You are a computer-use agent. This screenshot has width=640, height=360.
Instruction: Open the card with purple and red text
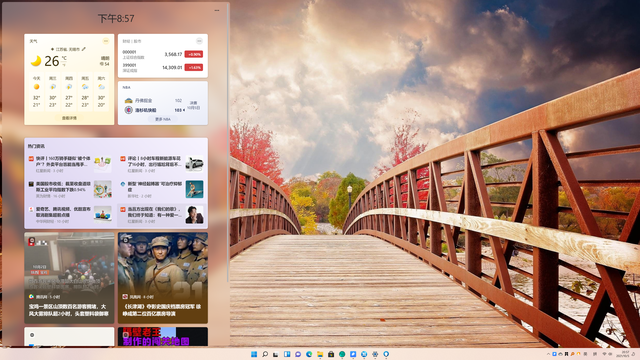pos(163,337)
